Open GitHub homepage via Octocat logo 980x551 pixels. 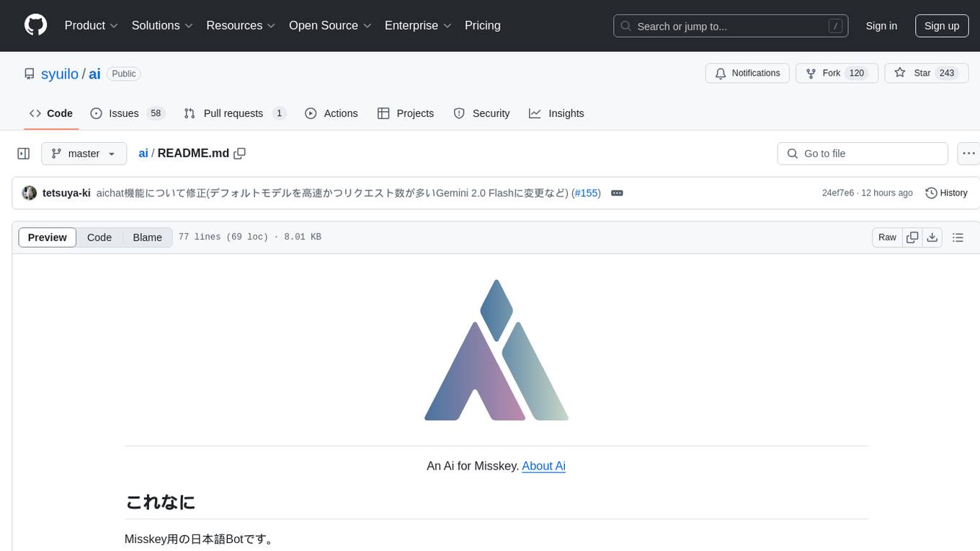[35, 25]
